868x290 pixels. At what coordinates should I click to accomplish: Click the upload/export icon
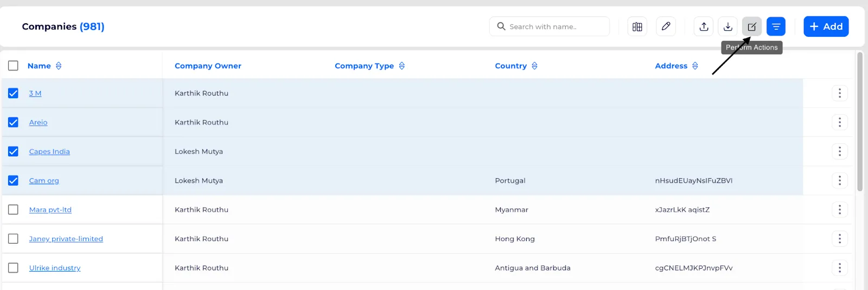click(704, 27)
